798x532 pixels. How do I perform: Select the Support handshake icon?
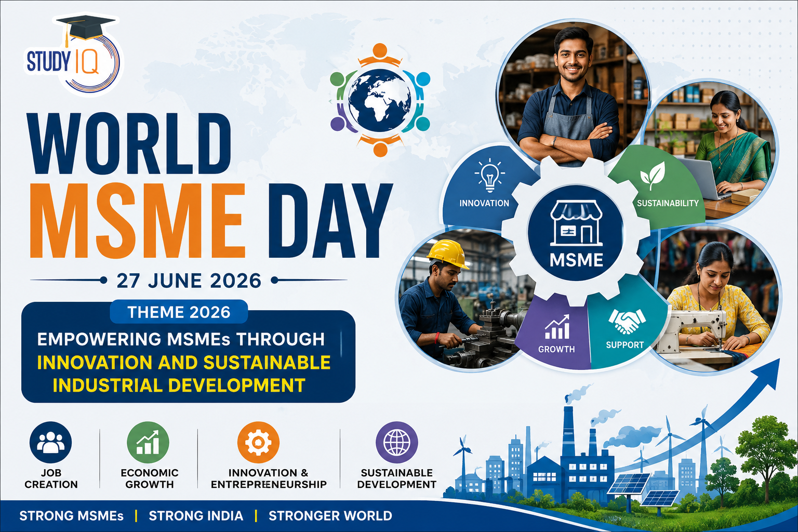627,321
